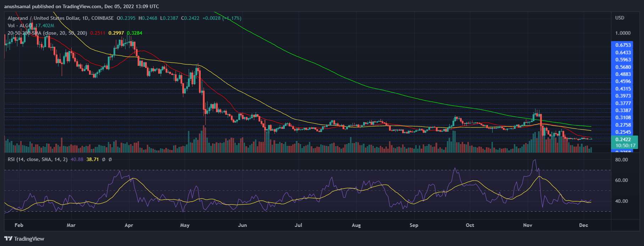Click the 40.00 RSI axis label
The height and width of the screenshot is (246, 644).
click(x=621, y=201)
